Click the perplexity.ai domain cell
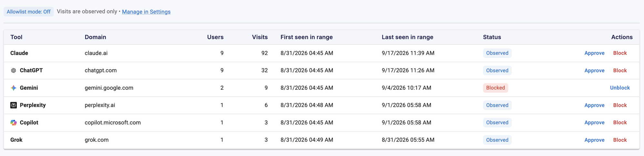This screenshot has width=644, height=156. [100, 105]
